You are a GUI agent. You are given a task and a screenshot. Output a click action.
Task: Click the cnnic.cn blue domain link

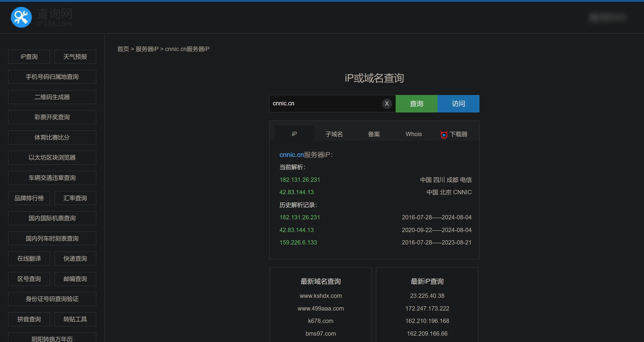coord(292,155)
